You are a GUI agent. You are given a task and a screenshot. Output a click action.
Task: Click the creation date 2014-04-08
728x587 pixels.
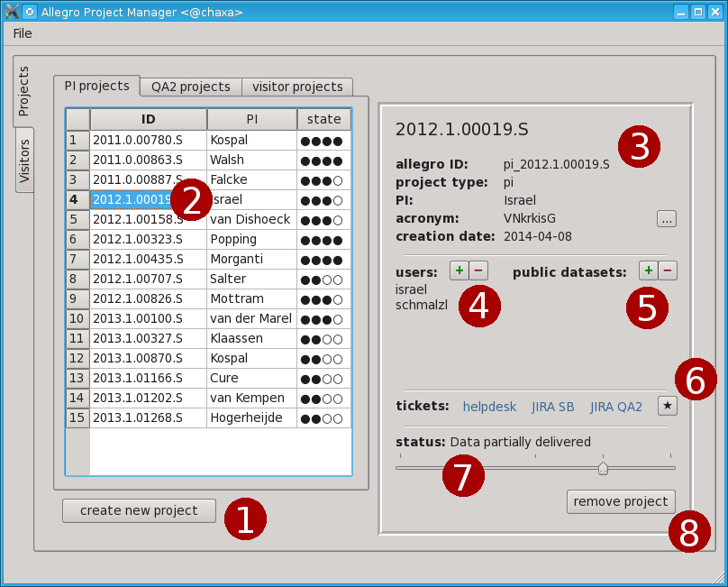538,236
